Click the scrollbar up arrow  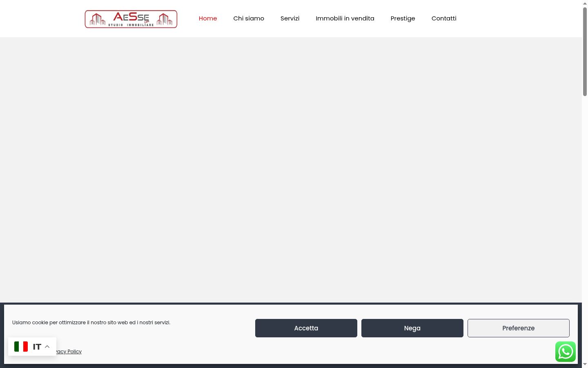585,3
